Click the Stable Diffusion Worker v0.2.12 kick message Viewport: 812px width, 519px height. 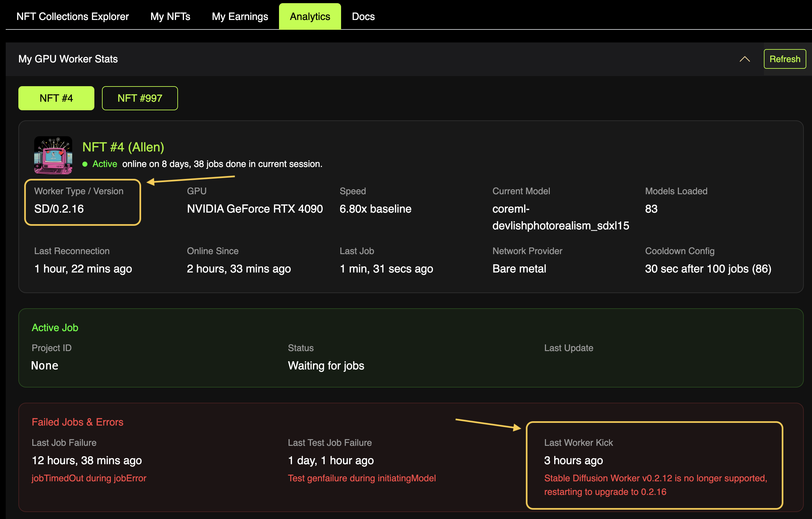tap(655, 484)
